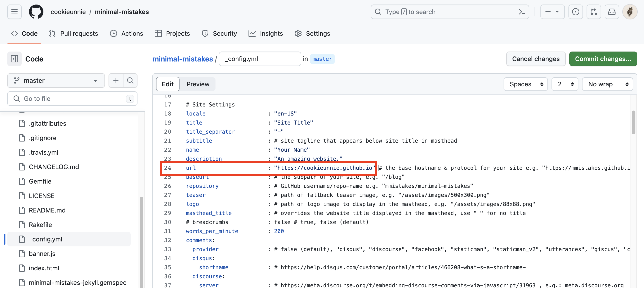Image resolution: width=644 pixels, height=288 pixels.
Task: Open the master branch selector dropdown
Action: 56,80
